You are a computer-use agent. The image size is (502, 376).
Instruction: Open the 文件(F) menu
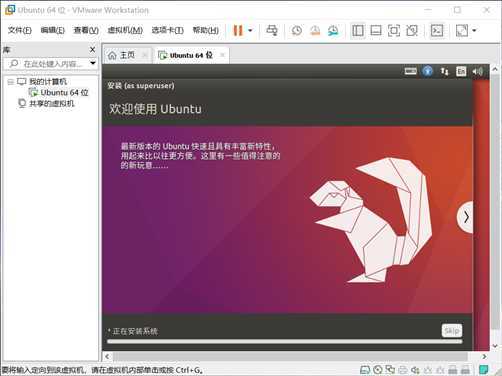19,30
